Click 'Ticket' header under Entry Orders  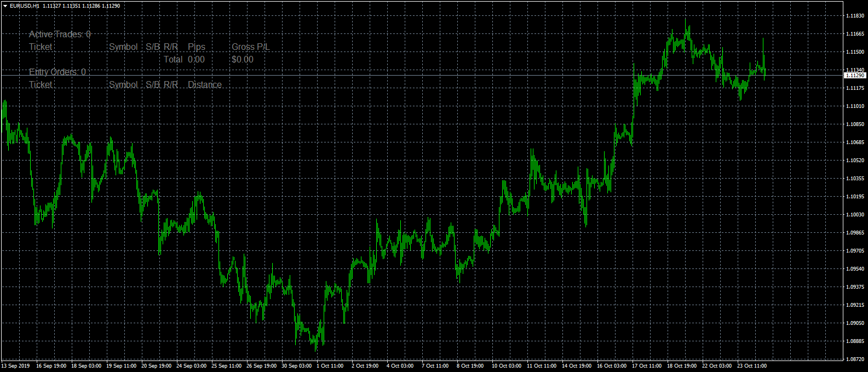[41, 85]
